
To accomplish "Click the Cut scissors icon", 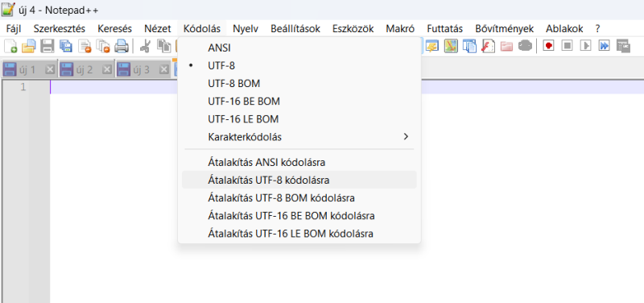I will [x=145, y=46].
